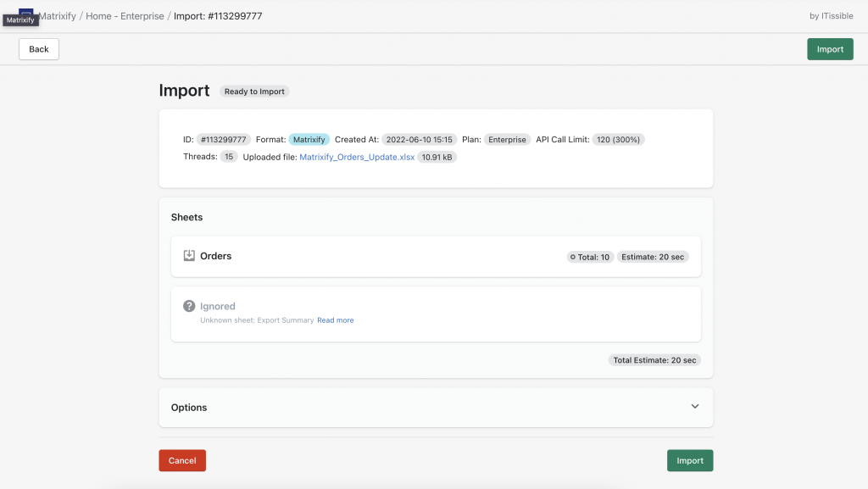868x489 pixels.
Task: Open the Matrixify breadcrumb link
Action: pos(55,15)
